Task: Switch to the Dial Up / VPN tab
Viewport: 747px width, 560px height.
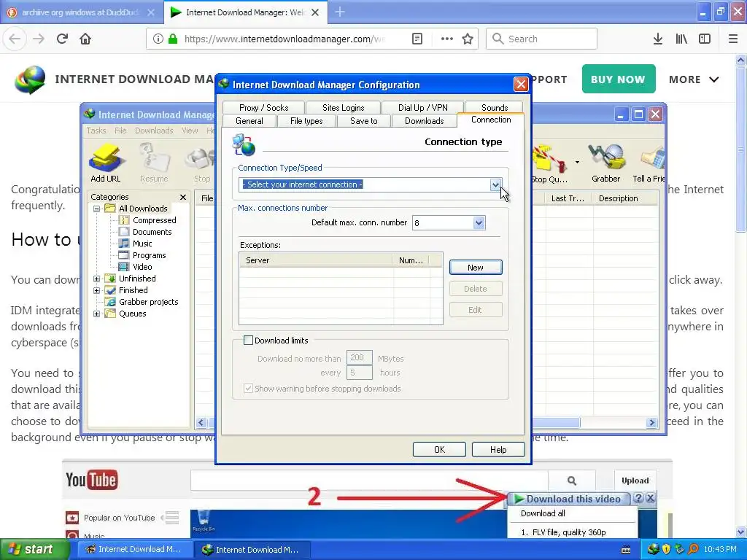Action: (422, 108)
